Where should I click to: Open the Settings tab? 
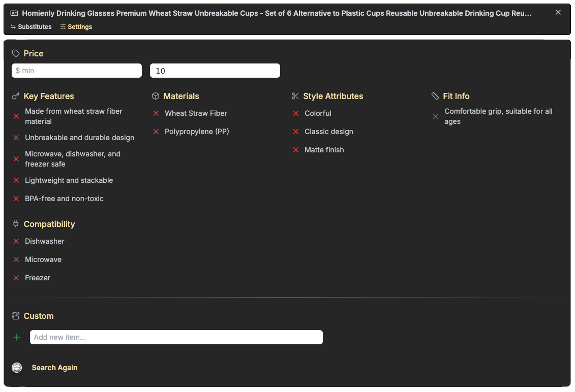pyautogui.click(x=76, y=27)
